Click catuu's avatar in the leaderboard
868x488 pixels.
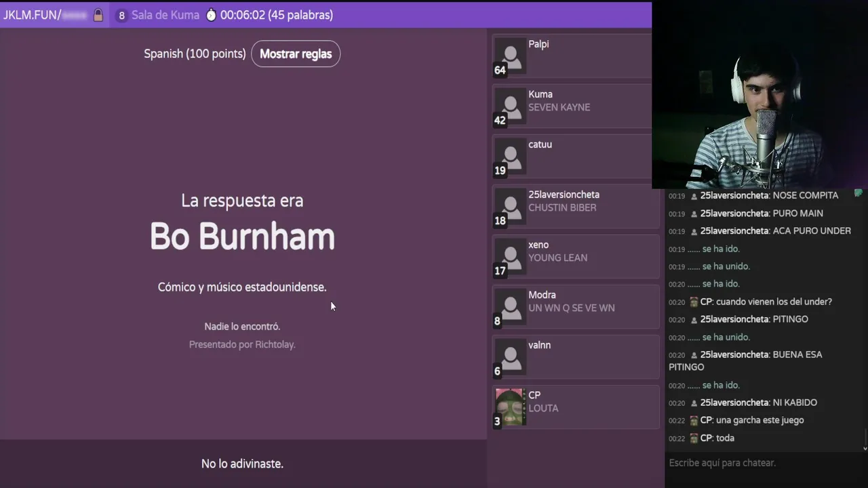509,156
